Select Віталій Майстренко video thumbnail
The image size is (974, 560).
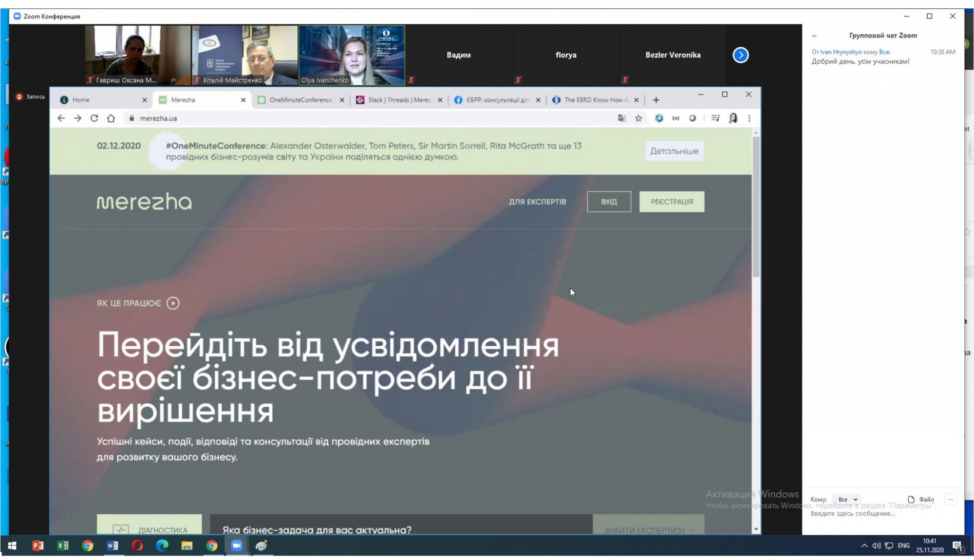(x=244, y=55)
